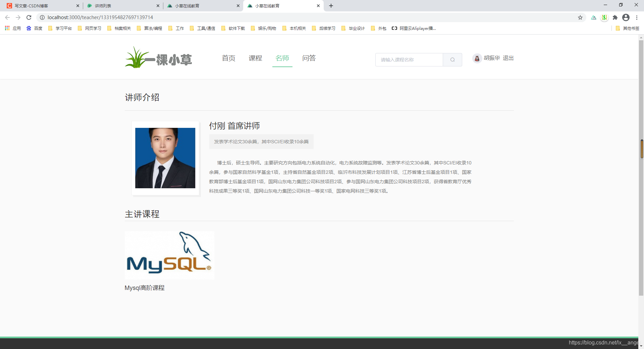
Task: Open the MySQL course cover image
Action: 169,255
